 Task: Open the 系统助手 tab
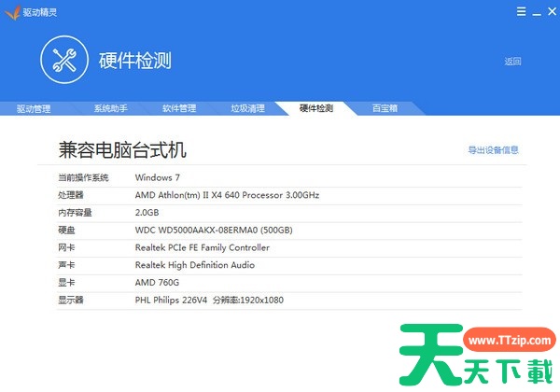[110, 108]
